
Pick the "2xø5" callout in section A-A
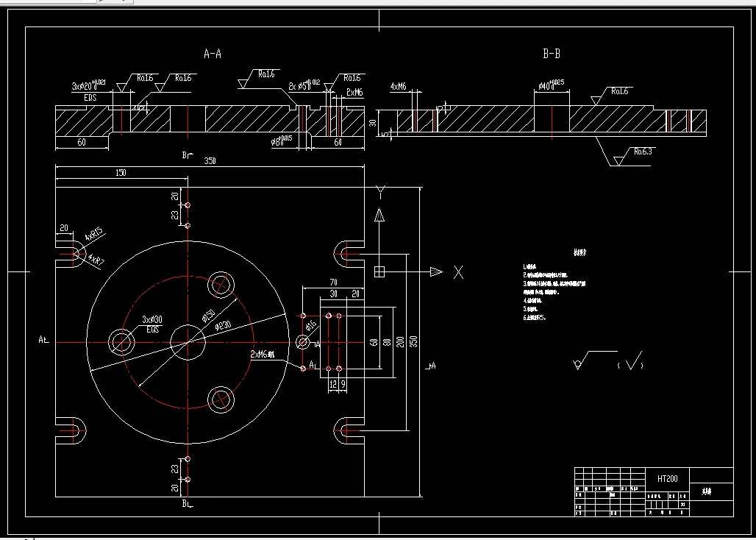pos(304,86)
